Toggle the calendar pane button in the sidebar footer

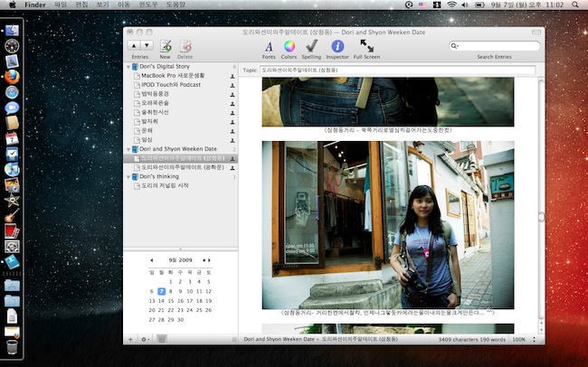coord(162,339)
